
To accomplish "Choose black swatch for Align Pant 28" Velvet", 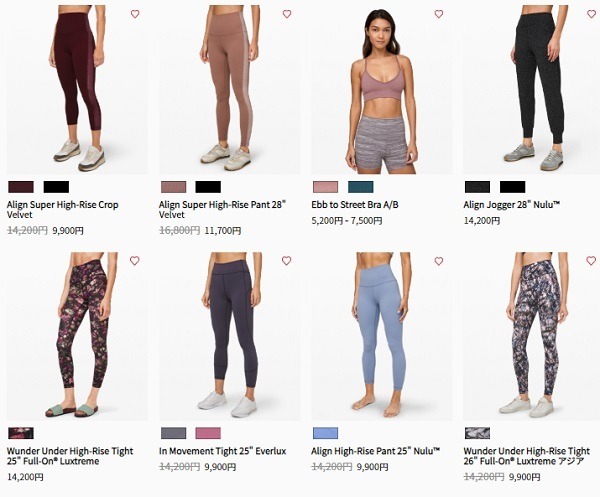I will [x=208, y=187].
